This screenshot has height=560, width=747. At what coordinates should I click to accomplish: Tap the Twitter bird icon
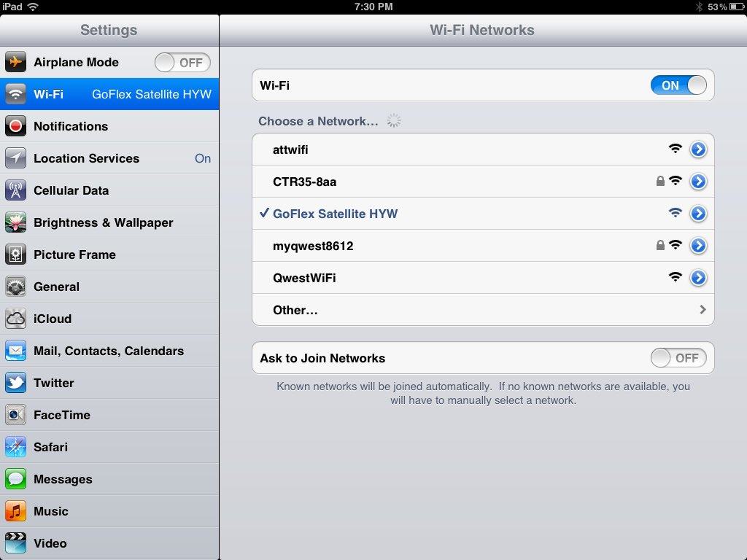(x=15, y=383)
